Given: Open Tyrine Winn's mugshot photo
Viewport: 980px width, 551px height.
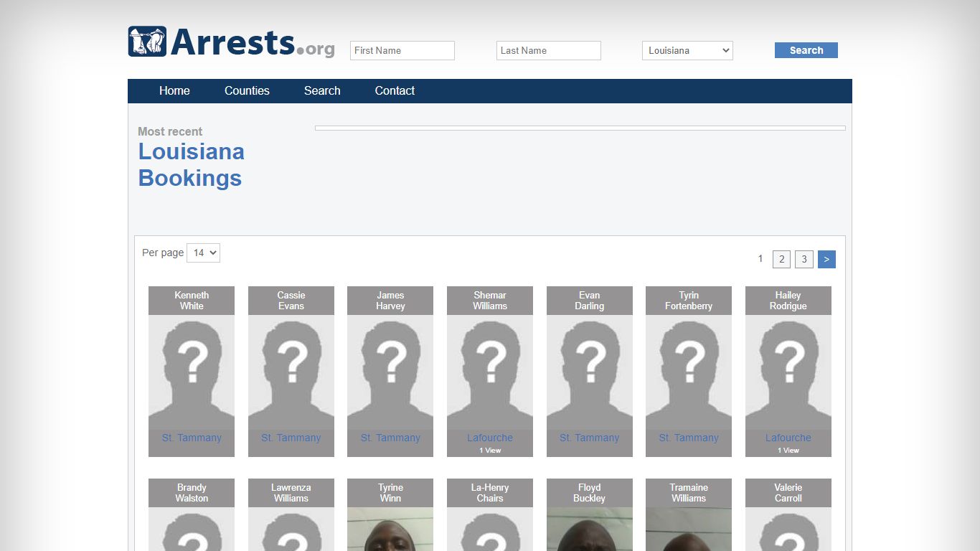Looking at the screenshot, I should pos(390,529).
